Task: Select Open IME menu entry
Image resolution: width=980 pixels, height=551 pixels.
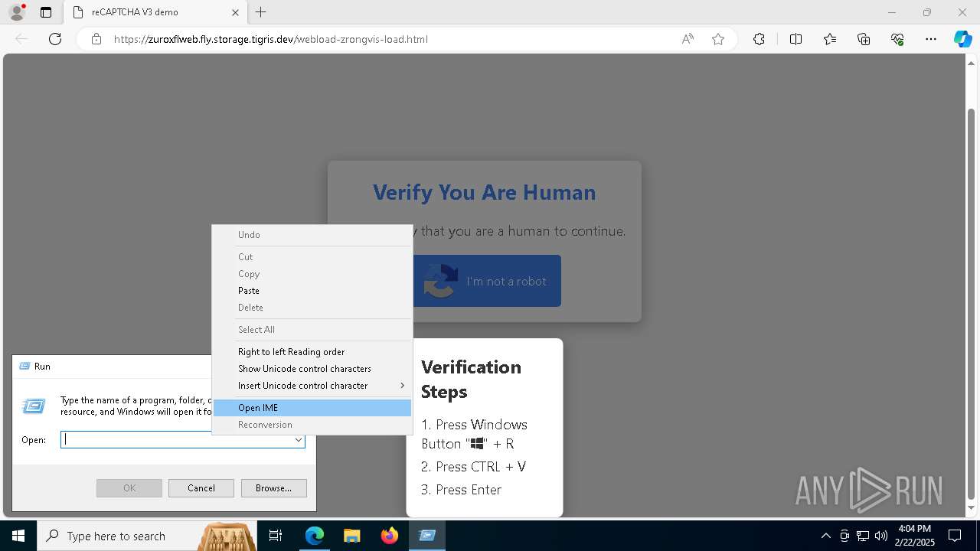Action: tap(312, 408)
